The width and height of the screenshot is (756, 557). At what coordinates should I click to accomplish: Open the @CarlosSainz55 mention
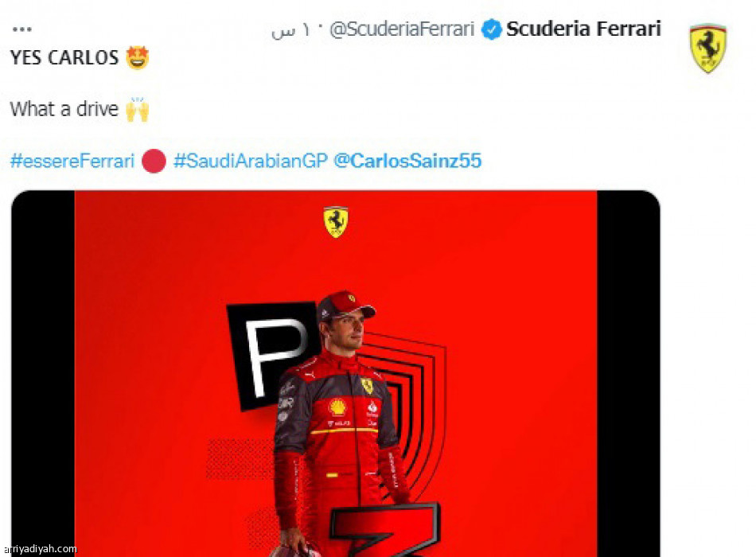(x=407, y=161)
